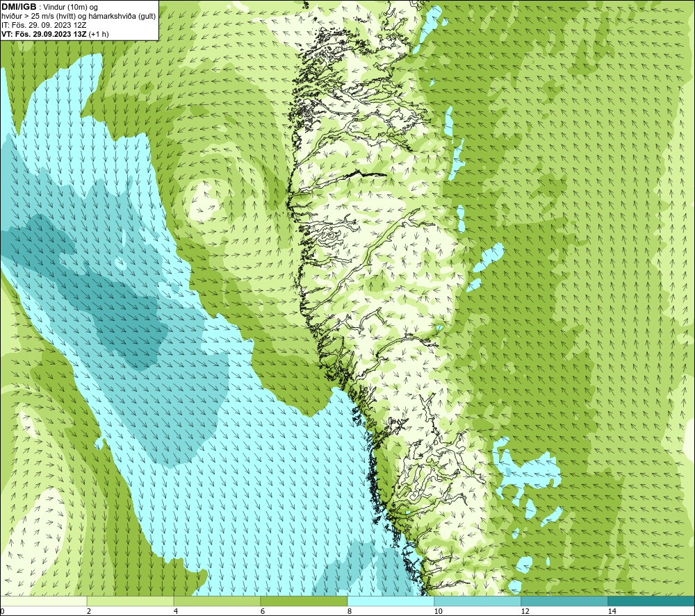Click the palest 0–2 m/s legend swatch
Screen dimensions: 695x616
[43, 601]
